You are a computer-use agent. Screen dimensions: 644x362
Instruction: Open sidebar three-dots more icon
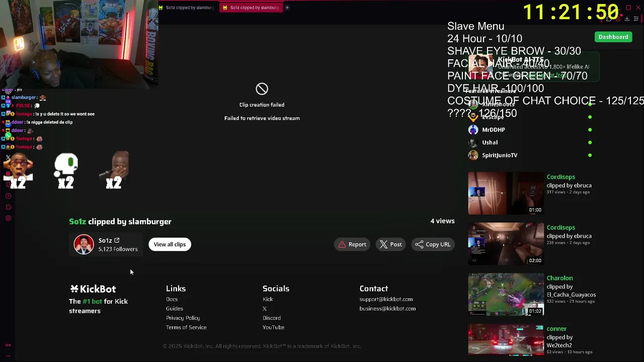(x=8, y=355)
